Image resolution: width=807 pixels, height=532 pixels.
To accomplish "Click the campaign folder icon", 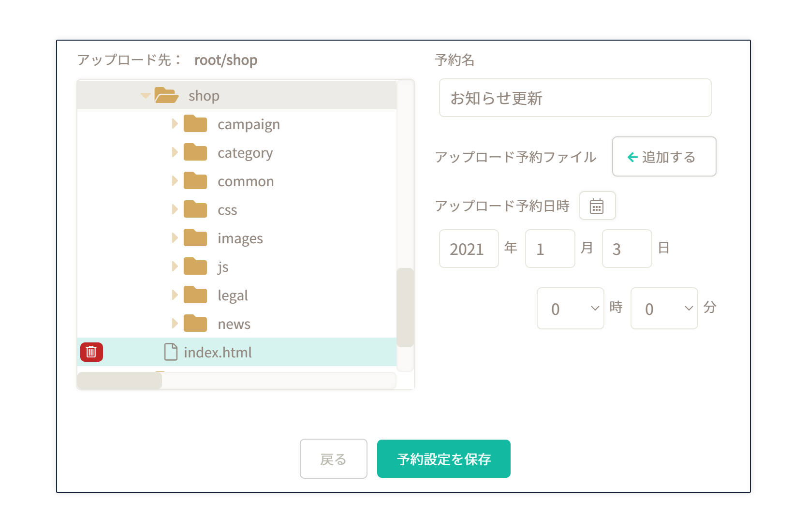I will point(195,124).
